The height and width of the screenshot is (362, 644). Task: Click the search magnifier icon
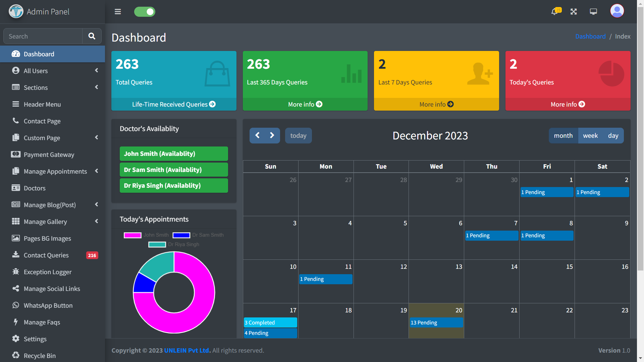pos(92,36)
